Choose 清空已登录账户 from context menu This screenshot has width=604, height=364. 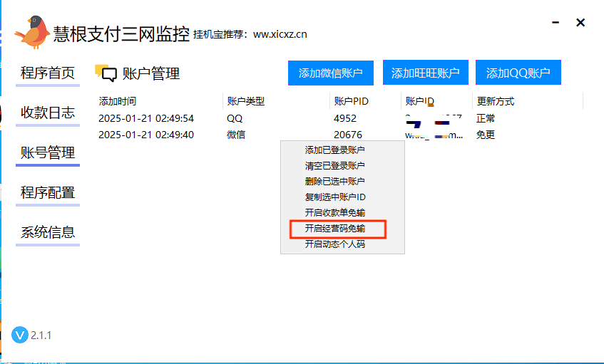(342, 165)
